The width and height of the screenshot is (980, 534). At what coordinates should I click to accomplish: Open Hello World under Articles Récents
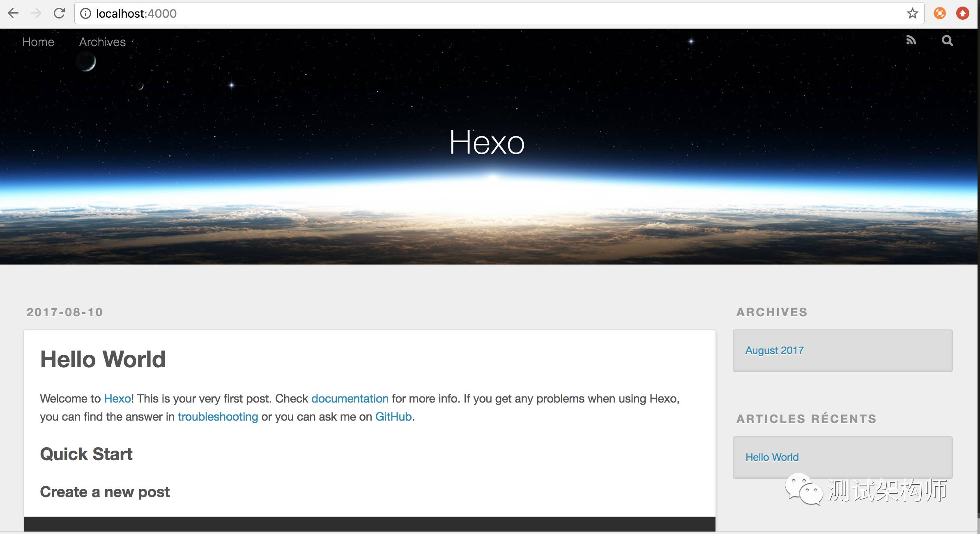pyautogui.click(x=772, y=457)
